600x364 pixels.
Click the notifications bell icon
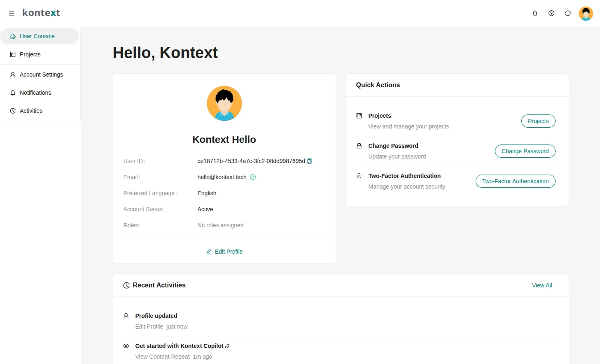(x=535, y=13)
